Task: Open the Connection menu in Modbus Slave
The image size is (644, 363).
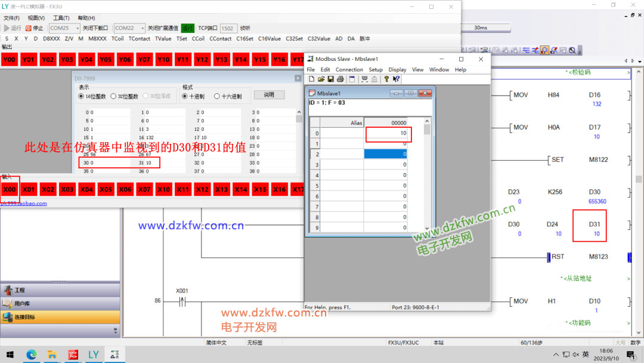Action: click(x=349, y=70)
